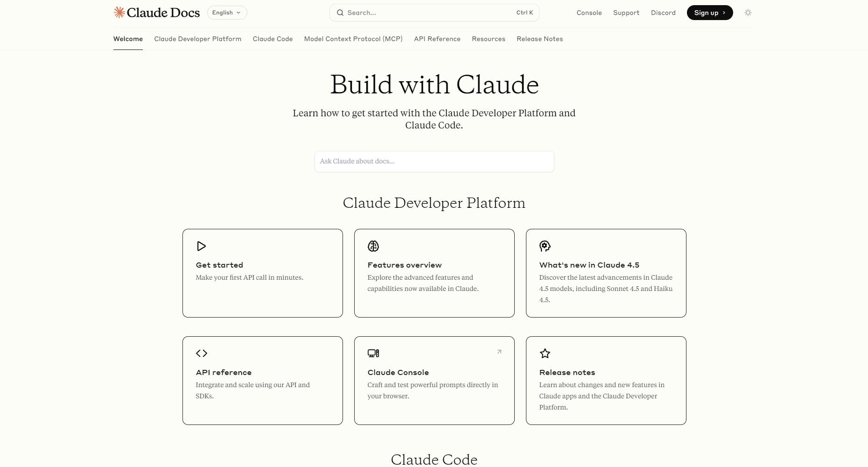Screen dimensions: 868x467
Task: Switch to the Claude Developer Platform tab
Action: point(198,39)
